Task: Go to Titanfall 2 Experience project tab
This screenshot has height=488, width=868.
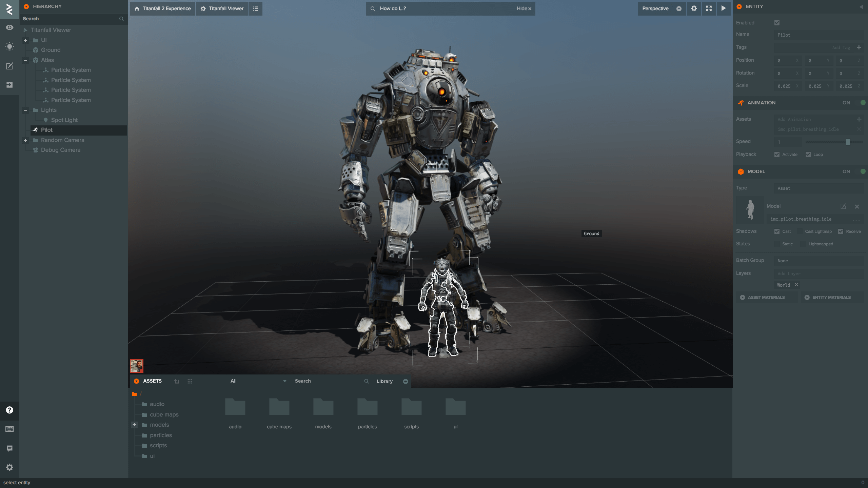Action: [162, 8]
